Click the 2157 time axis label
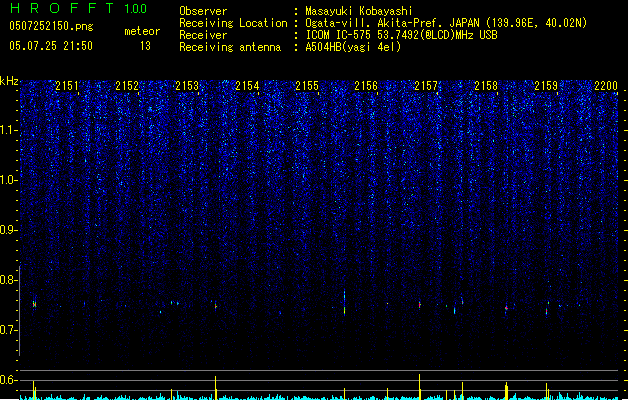The image size is (629, 400). tap(426, 85)
